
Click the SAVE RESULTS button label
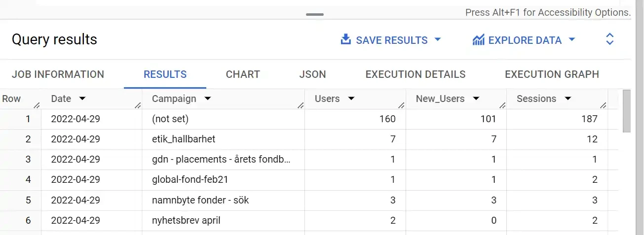(x=392, y=40)
